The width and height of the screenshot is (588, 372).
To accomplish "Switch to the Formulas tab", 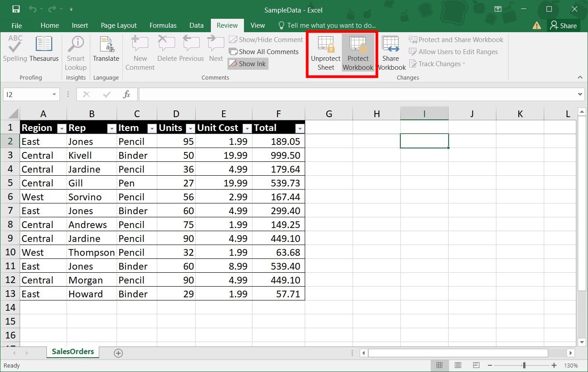I will pos(163,25).
